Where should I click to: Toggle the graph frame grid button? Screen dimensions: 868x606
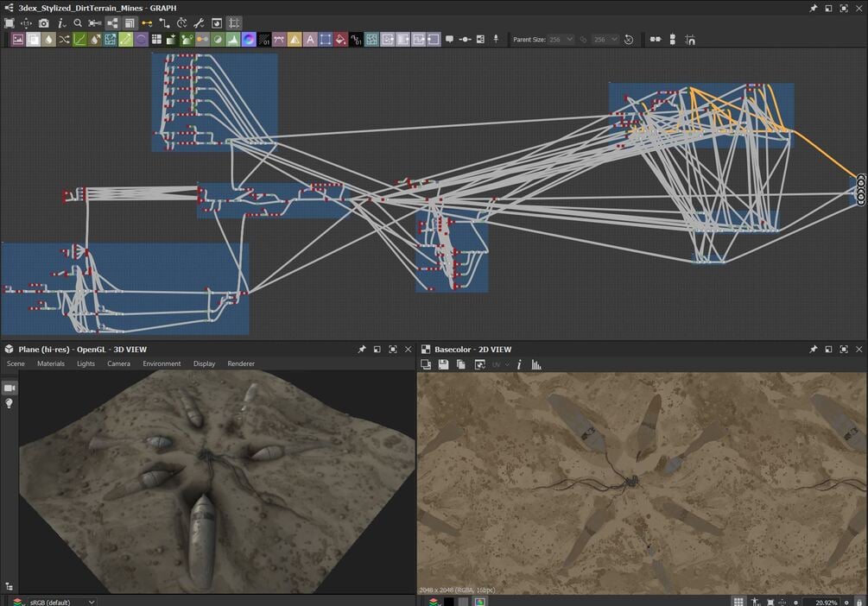coord(234,23)
